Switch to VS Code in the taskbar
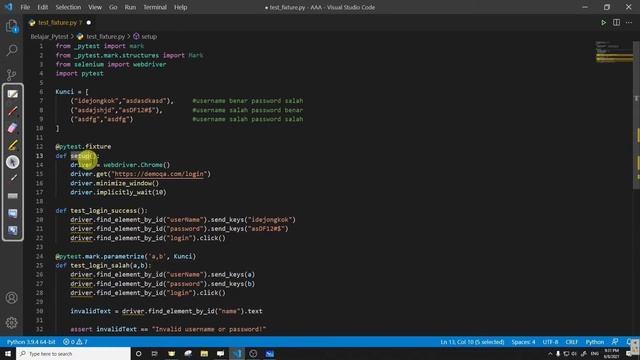The height and width of the screenshot is (360, 640). pos(237,353)
